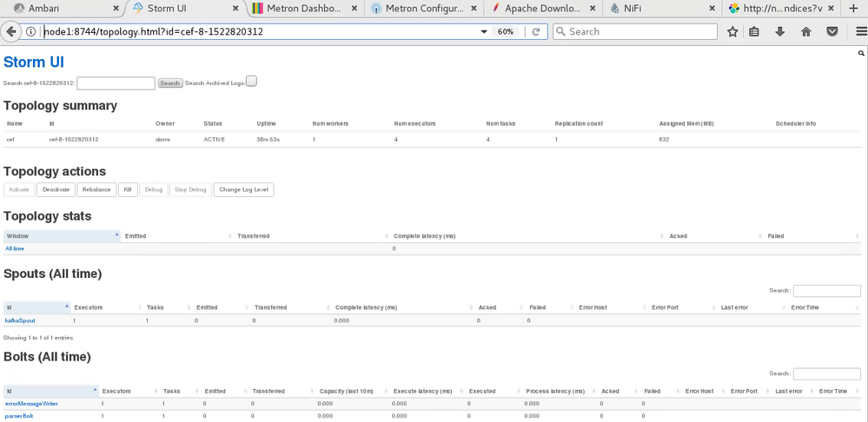Sort Topology stats by Emitted column
868x422 pixels.
[x=177, y=236]
